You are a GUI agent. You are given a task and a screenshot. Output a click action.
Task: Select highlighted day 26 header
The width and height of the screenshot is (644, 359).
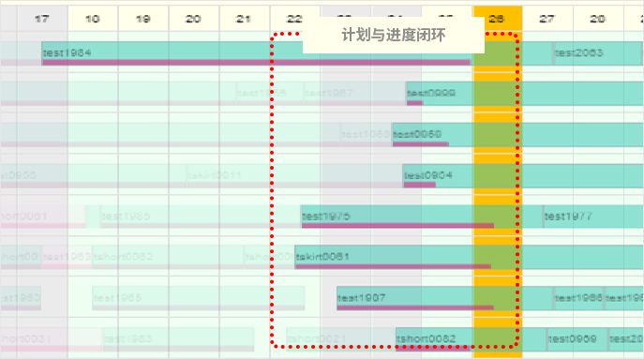click(x=498, y=19)
